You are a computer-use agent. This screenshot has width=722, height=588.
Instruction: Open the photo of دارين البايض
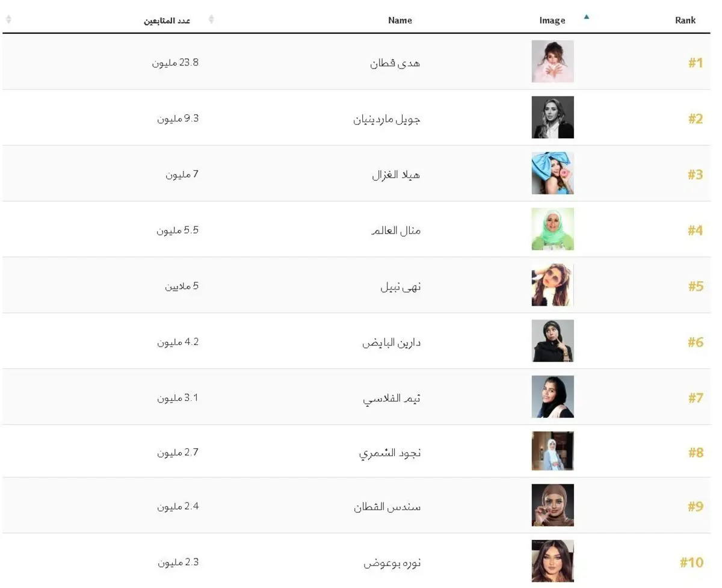(x=552, y=341)
